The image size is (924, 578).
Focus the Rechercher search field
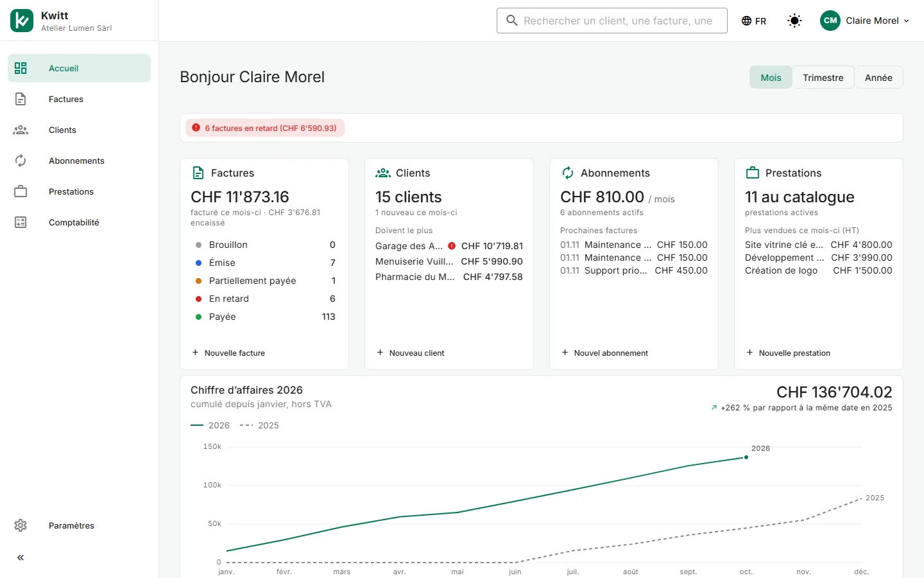612,21
